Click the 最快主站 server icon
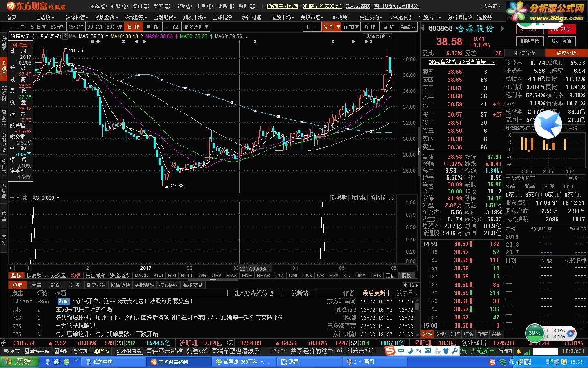The height and width of the screenshot is (368, 588). pyautogui.click(x=37, y=351)
